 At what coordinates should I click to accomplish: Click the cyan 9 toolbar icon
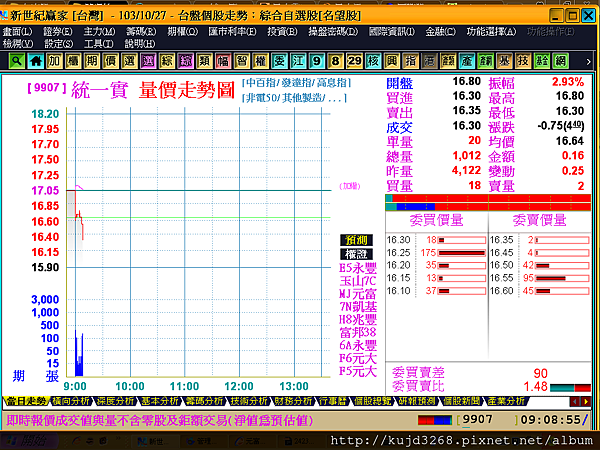[x=317, y=61]
